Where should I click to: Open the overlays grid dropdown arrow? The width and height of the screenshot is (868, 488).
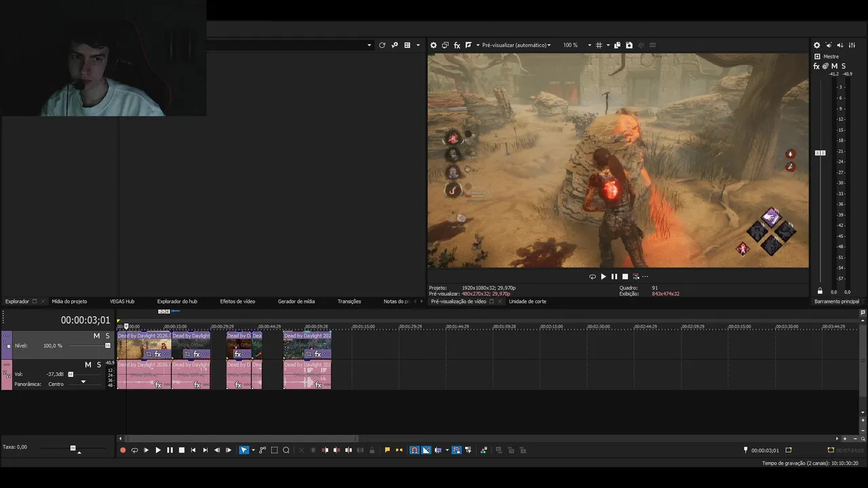point(608,45)
